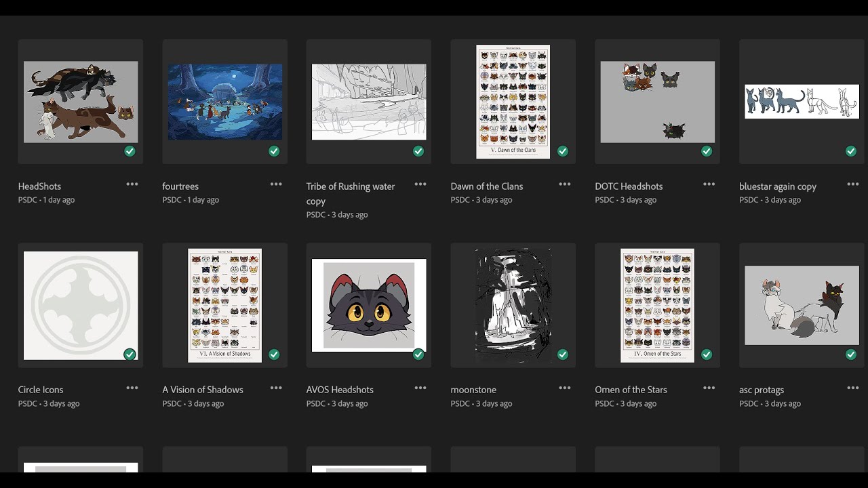Click the fourtrees file name
The image size is (868, 488).
point(180,186)
